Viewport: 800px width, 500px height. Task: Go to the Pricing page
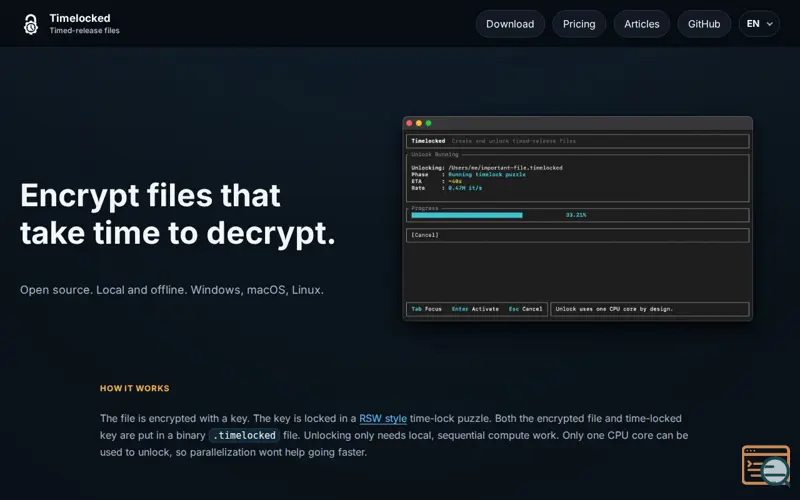coord(579,24)
